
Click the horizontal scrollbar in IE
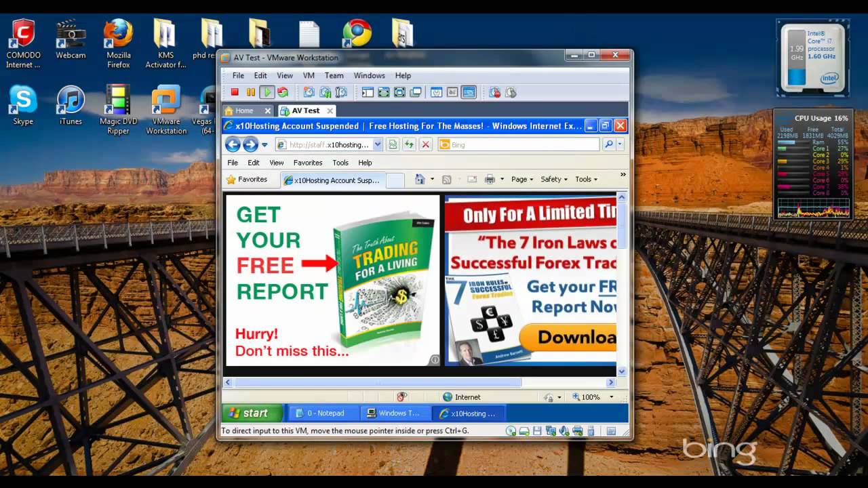pyautogui.click(x=378, y=383)
